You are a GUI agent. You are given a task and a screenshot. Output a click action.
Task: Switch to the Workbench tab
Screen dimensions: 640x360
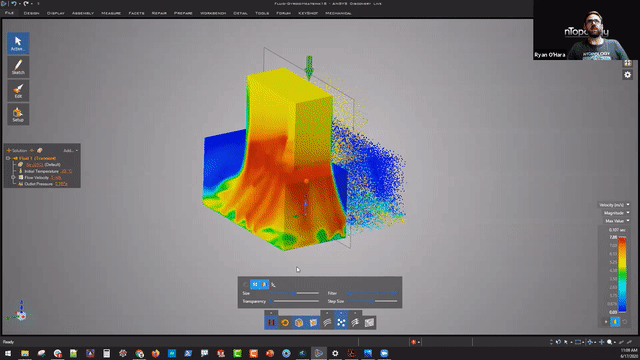pyautogui.click(x=213, y=13)
